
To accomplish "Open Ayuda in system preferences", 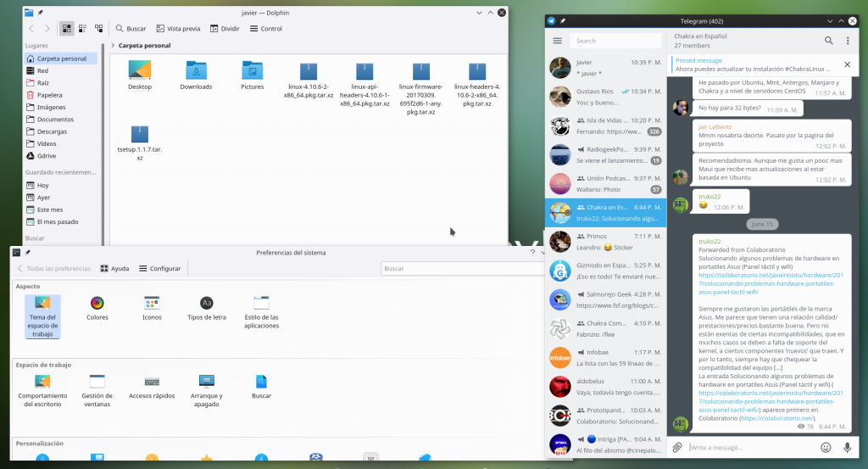I will (x=114, y=269).
